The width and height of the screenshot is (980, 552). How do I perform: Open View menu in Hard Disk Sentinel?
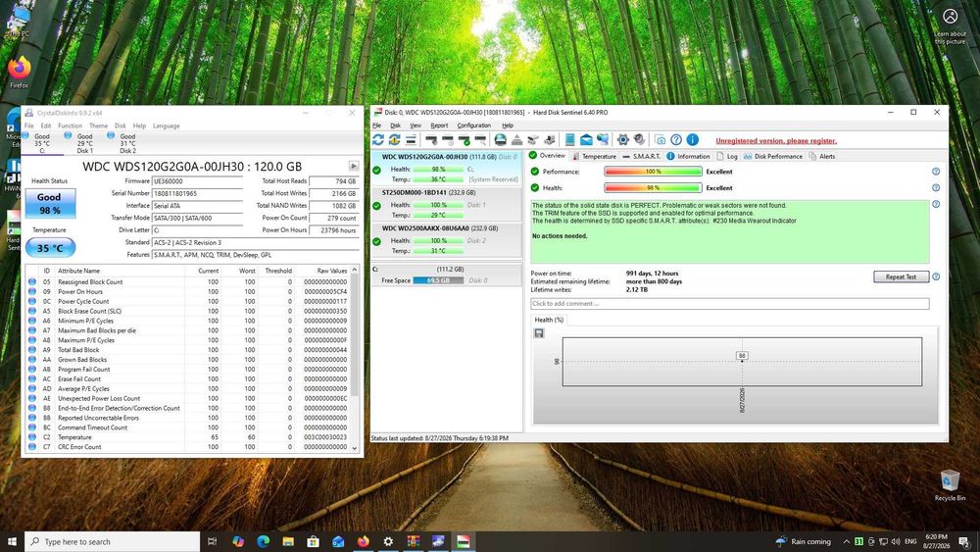(416, 125)
